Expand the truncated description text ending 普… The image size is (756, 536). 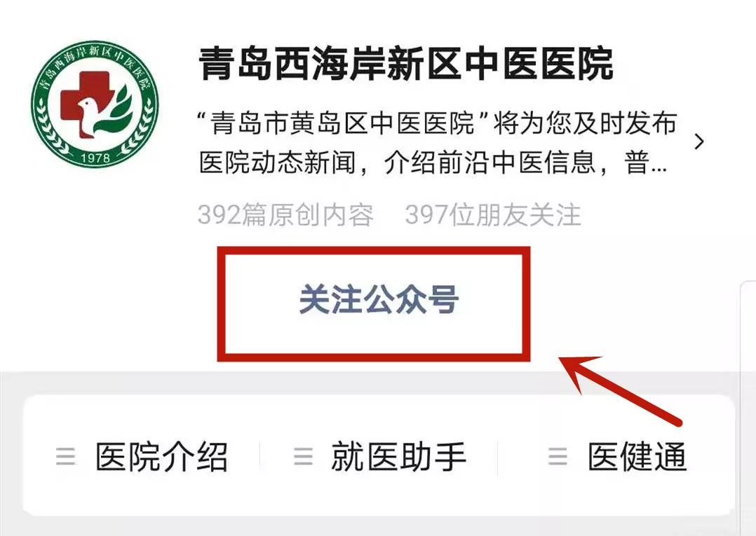[x=646, y=163]
